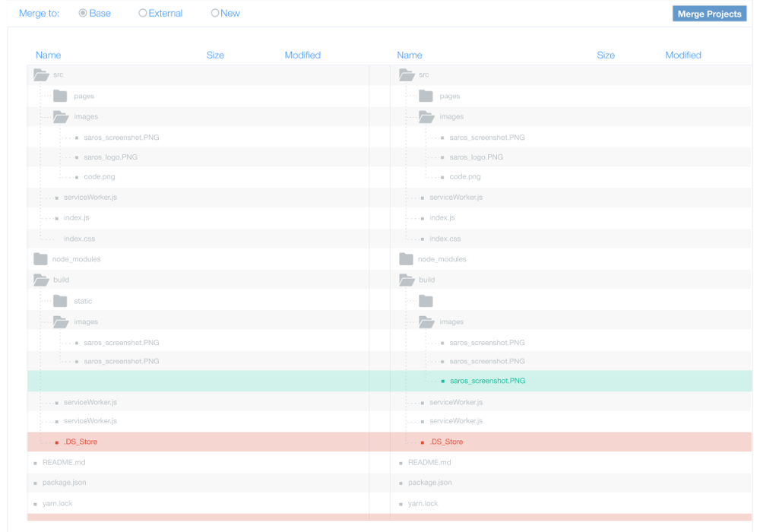
Task: Sort by Modified column in right pane
Action: pos(682,55)
